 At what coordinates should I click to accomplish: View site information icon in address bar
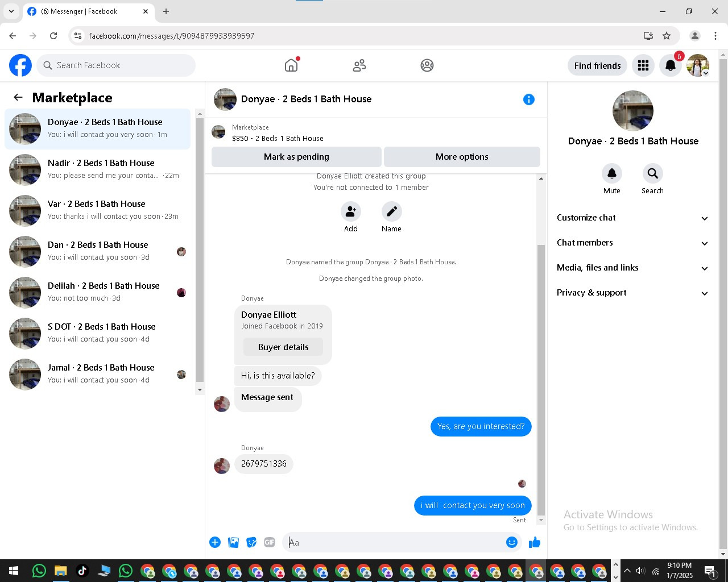pyautogui.click(x=78, y=36)
